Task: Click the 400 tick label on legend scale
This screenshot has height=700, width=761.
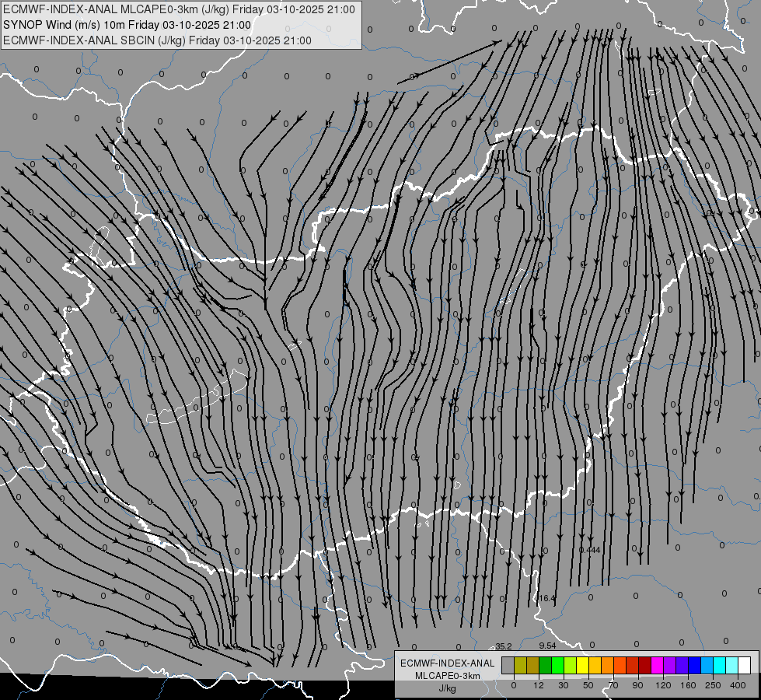Action: [x=738, y=685]
